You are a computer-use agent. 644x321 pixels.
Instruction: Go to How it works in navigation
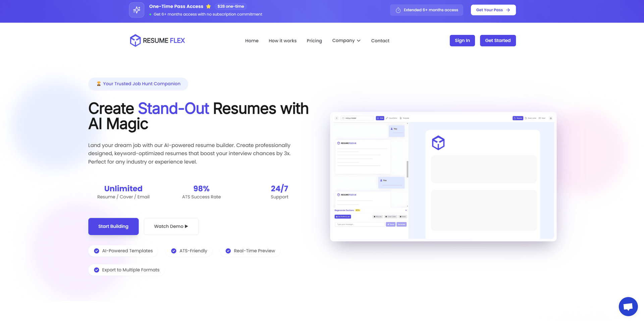[282, 41]
